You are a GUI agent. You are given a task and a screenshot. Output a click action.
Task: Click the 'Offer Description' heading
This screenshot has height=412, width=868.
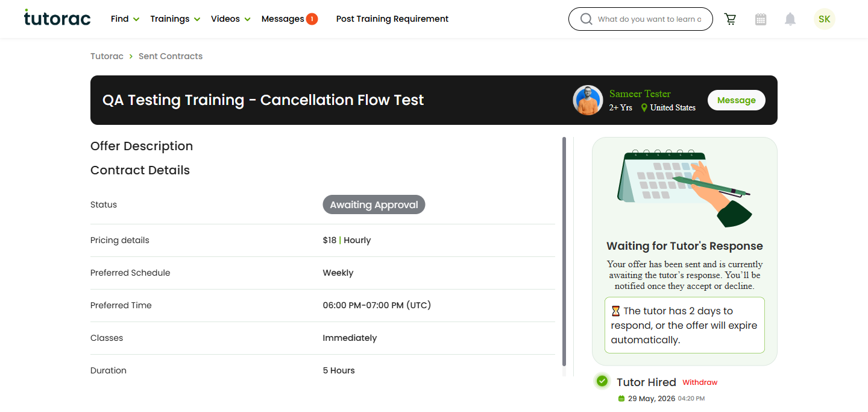pos(142,146)
